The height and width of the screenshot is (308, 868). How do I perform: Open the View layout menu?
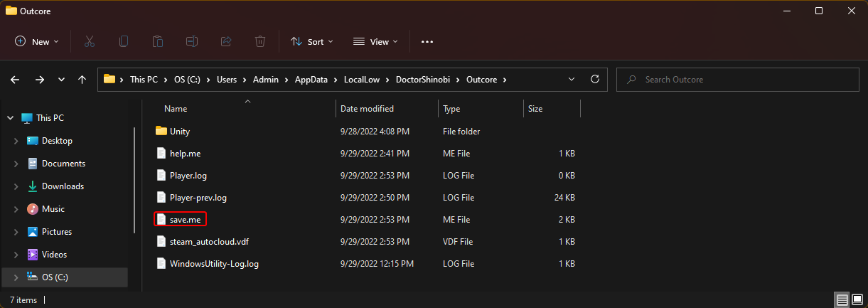(376, 41)
